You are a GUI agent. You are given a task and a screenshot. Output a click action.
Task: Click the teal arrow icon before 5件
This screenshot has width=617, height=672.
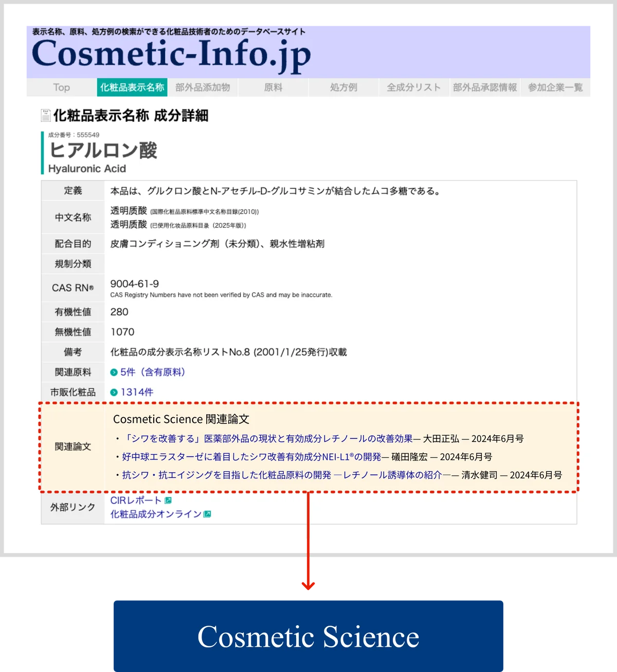[x=114, y=372]
